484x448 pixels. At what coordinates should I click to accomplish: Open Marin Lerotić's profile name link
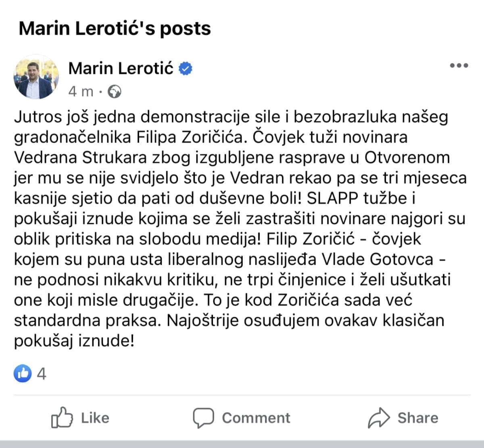[121, 68]
